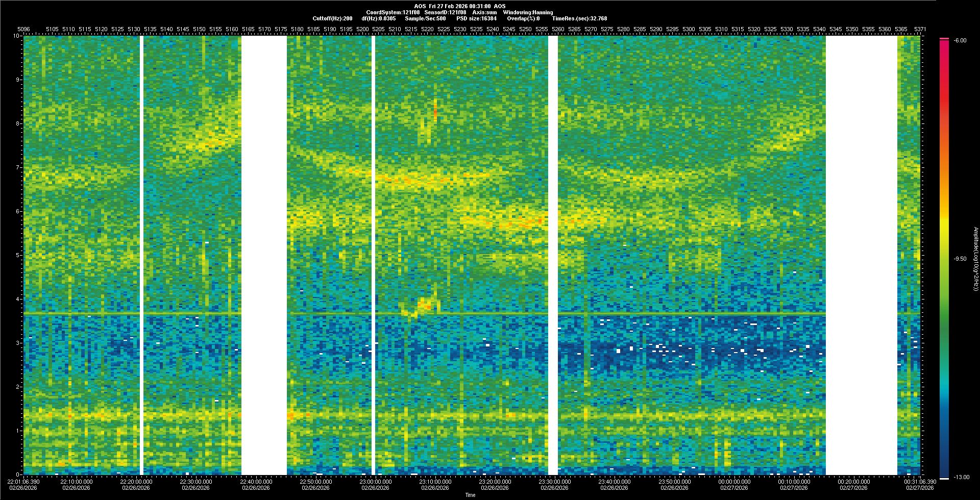The image size is (980, 500).
Task: Click the top axis tick label 5205
Action: tap(379, 30)
